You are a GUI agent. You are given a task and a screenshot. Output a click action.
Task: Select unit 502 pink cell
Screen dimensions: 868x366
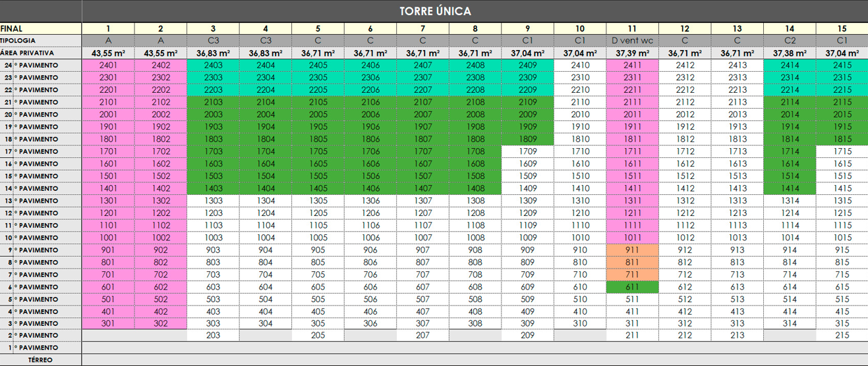coord(160,299)
